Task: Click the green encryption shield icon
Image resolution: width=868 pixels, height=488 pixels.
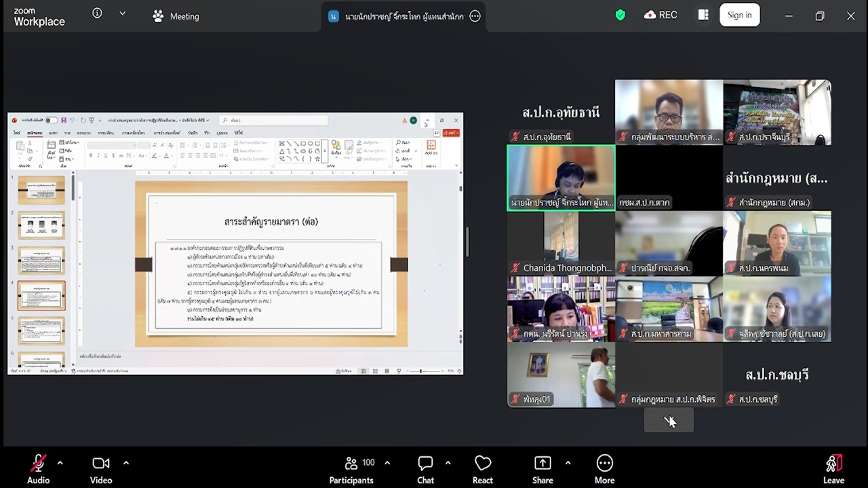Action: [x=620, y=15]
